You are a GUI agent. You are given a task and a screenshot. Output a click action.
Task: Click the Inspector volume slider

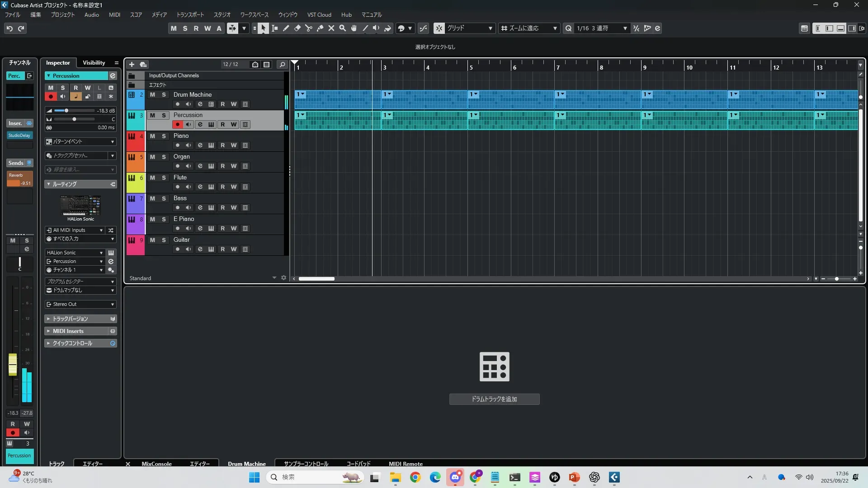[67, 111]
